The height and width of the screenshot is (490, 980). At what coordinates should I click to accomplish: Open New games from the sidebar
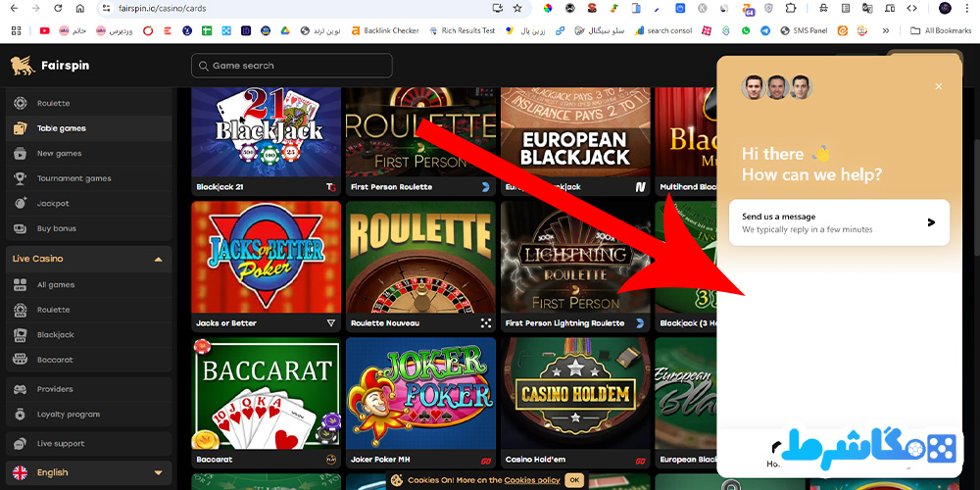[89, 153]
